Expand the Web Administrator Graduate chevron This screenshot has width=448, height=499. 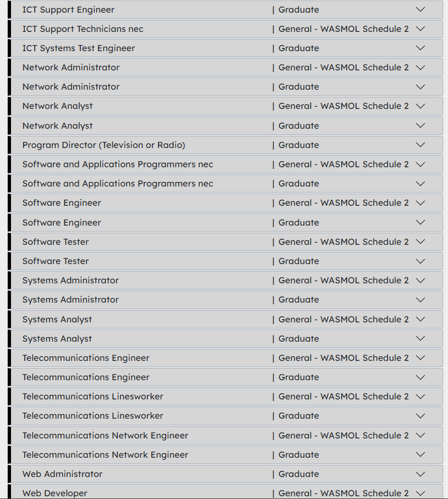[x=420, y=474]
